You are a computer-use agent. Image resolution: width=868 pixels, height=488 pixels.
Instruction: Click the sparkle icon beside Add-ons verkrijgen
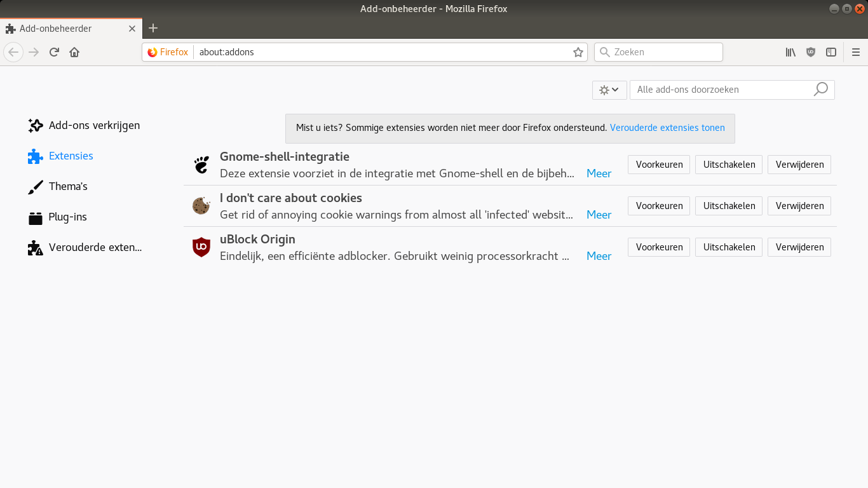coord(36,125)
